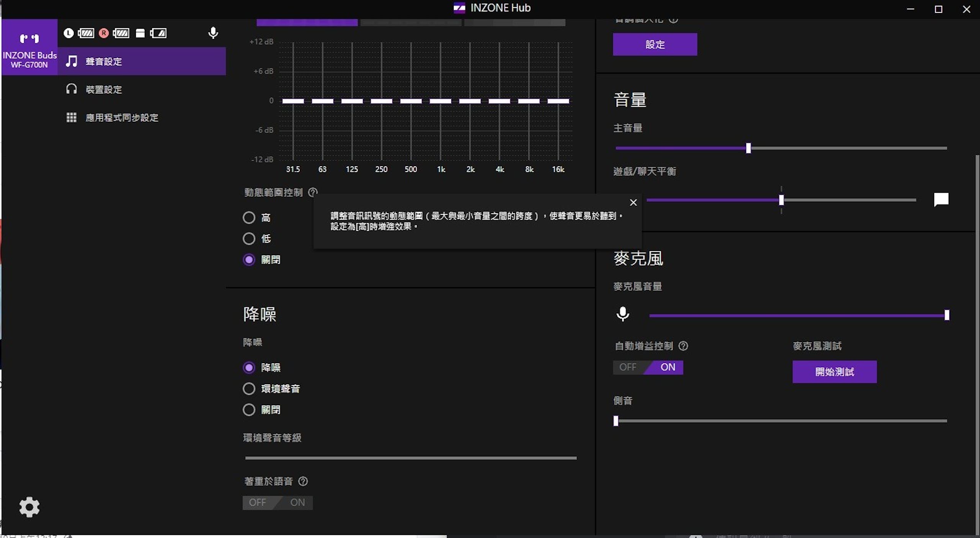Click the chat bubble icon on balance slider
Screen dimensions: 980x538
coord(941,199)
